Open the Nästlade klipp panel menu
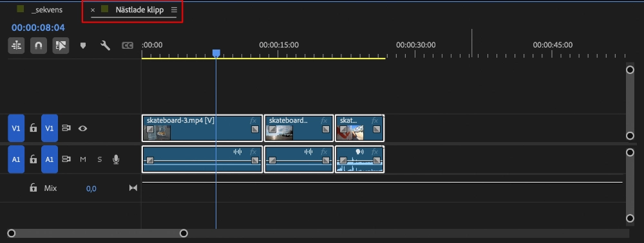 pyautogui.click(x=174, y=10)
